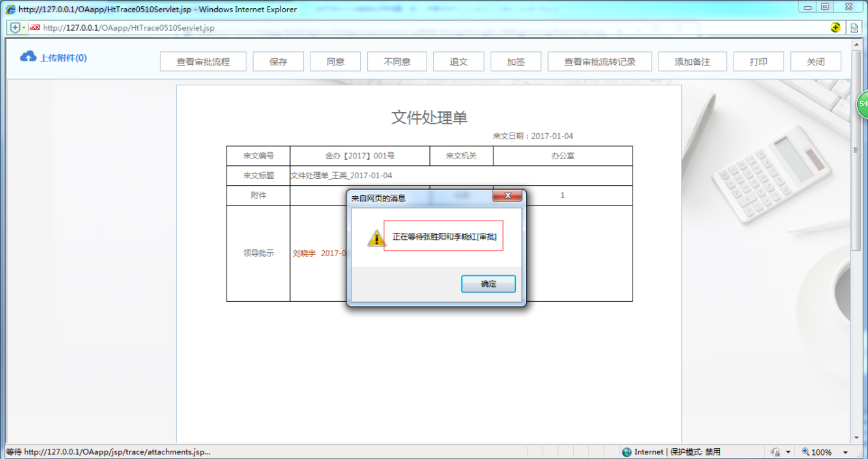
Task: Click the 办公室 cell
Action: click(x=563, y=156)
